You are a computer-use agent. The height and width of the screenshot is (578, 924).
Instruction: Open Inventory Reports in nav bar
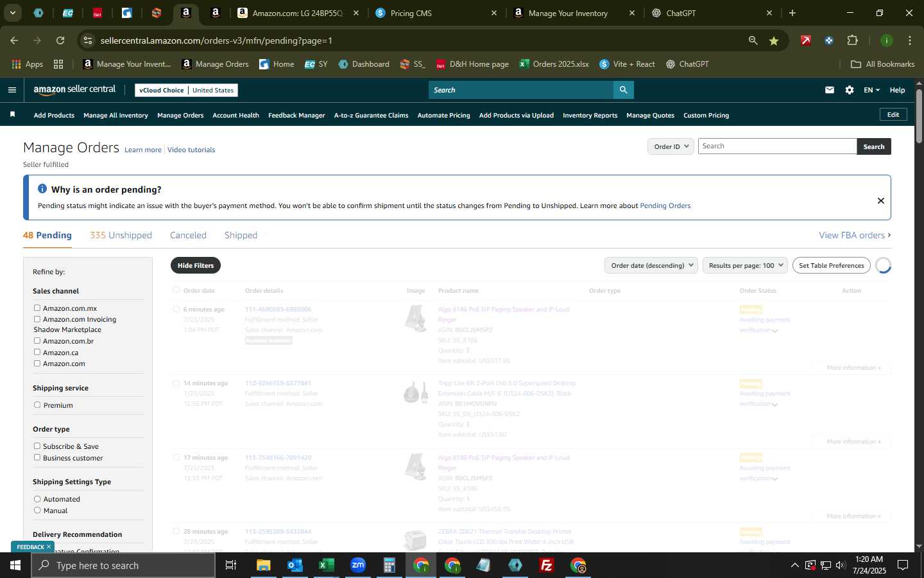[x=590, y=116]
